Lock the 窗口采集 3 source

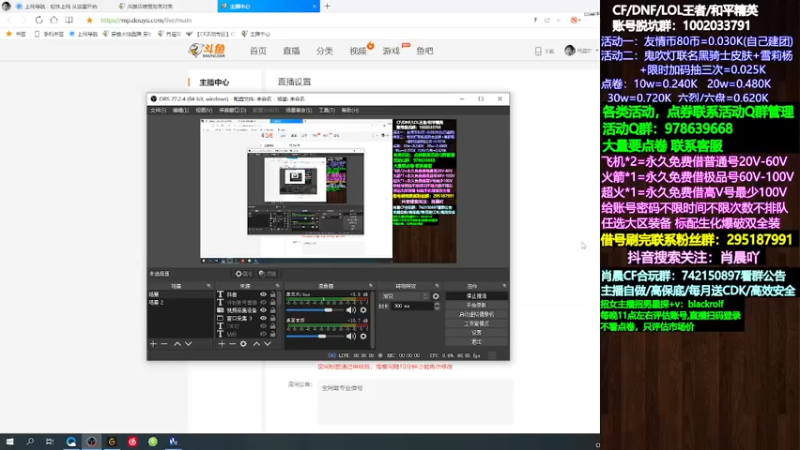tap(272, 318)
